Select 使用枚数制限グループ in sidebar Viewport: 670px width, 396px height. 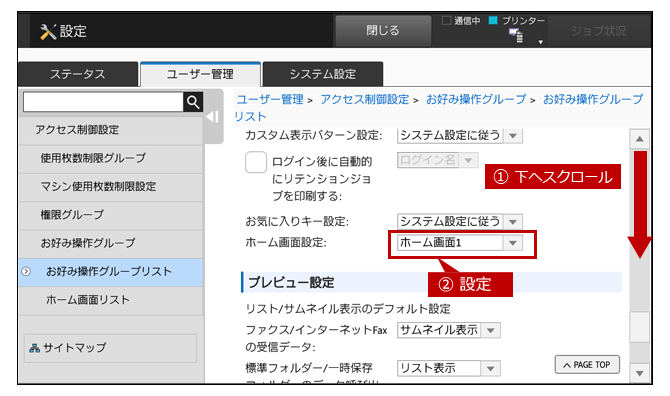click(111, 158)
